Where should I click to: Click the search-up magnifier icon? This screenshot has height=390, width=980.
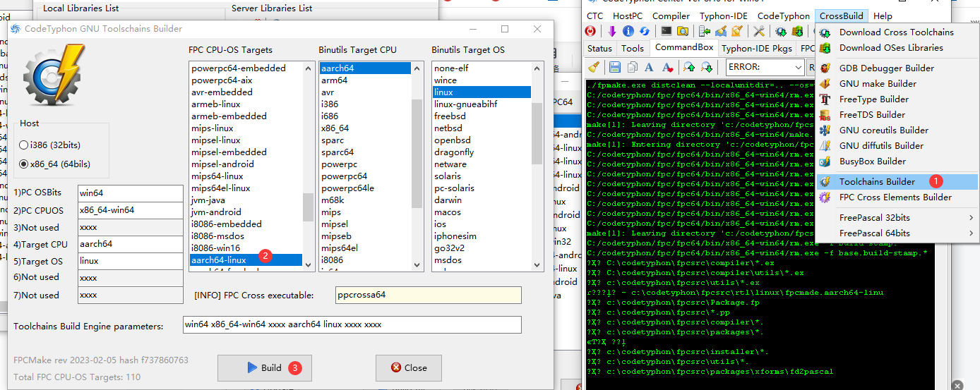(x=689, y=67)
